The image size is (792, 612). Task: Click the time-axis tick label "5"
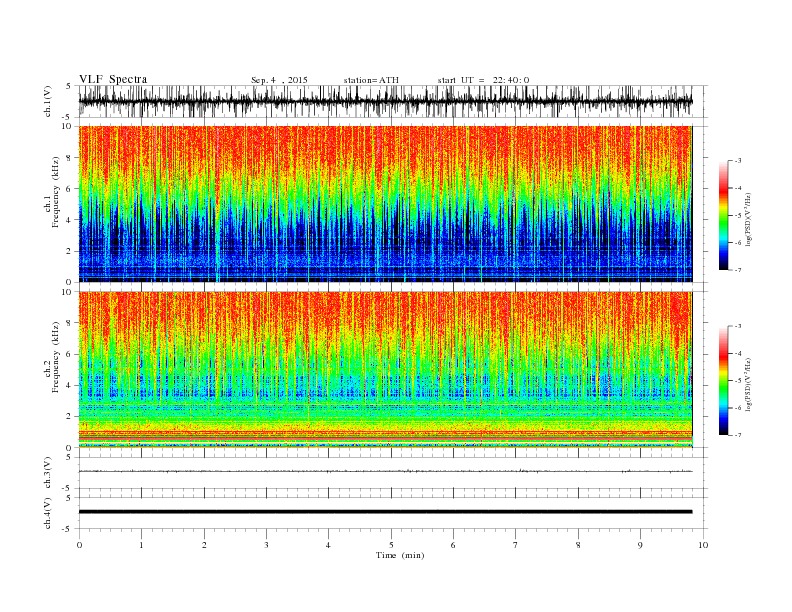[x=391, y=545]
